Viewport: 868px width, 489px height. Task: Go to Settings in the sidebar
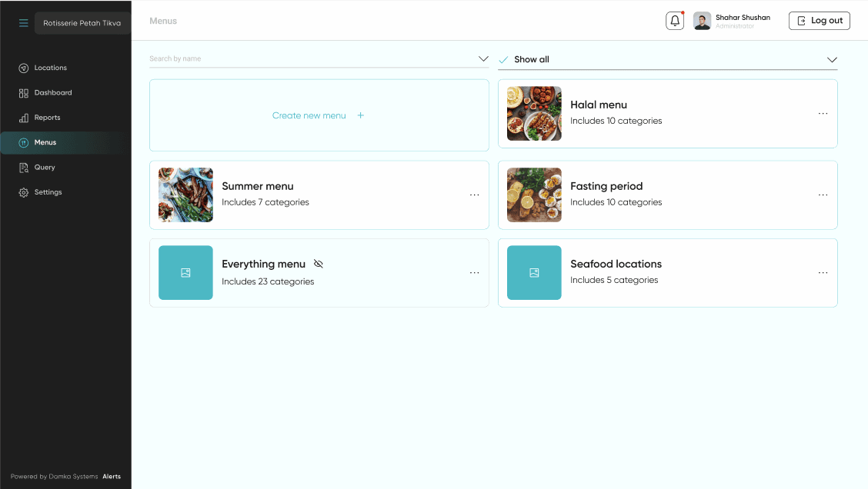point(48,192)
